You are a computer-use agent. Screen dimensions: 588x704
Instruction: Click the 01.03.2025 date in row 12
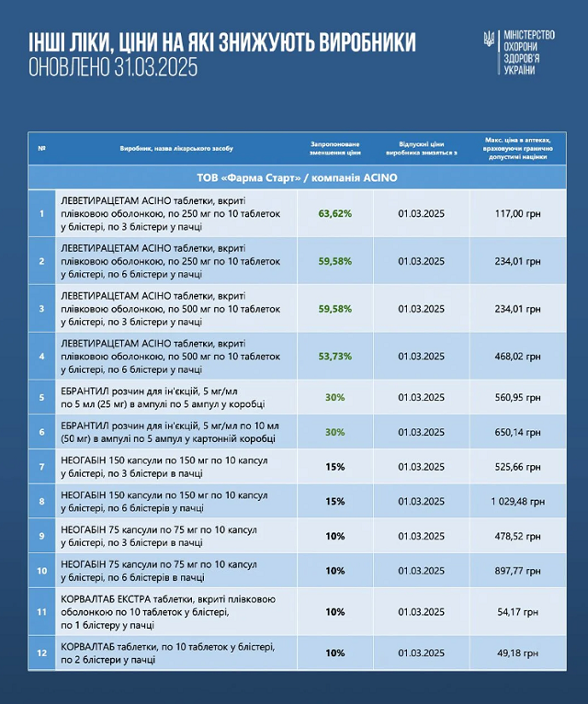click(422, 653)
